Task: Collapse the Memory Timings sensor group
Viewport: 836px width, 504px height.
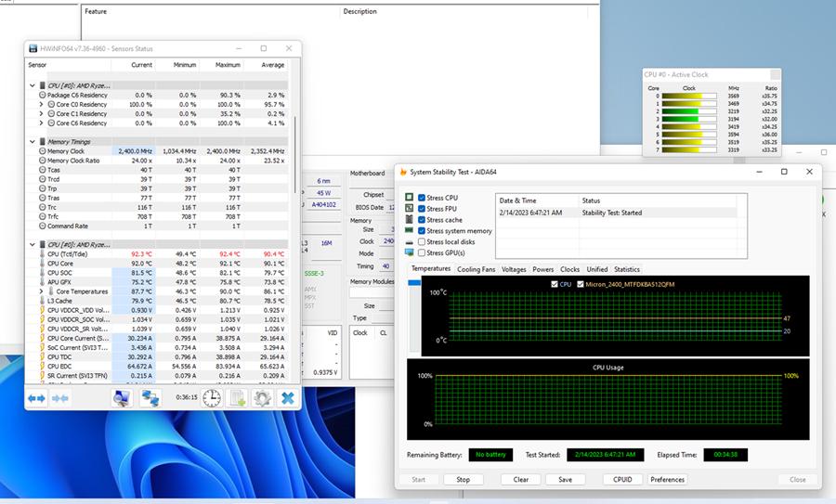Action: pyautogui.click(x=33, y=141)
